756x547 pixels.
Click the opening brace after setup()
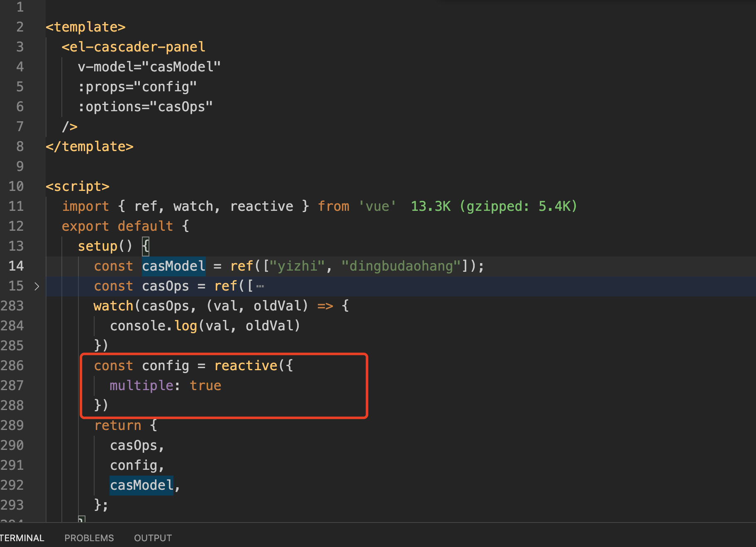pyautogui.click(x=146, y=246)
